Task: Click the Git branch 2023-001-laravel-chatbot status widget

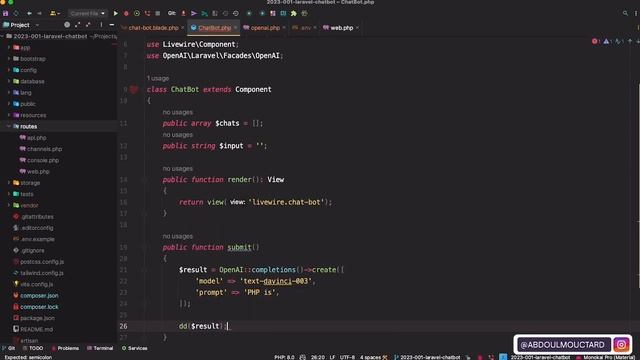Action: pyautogui.click(x=427, y=357)
